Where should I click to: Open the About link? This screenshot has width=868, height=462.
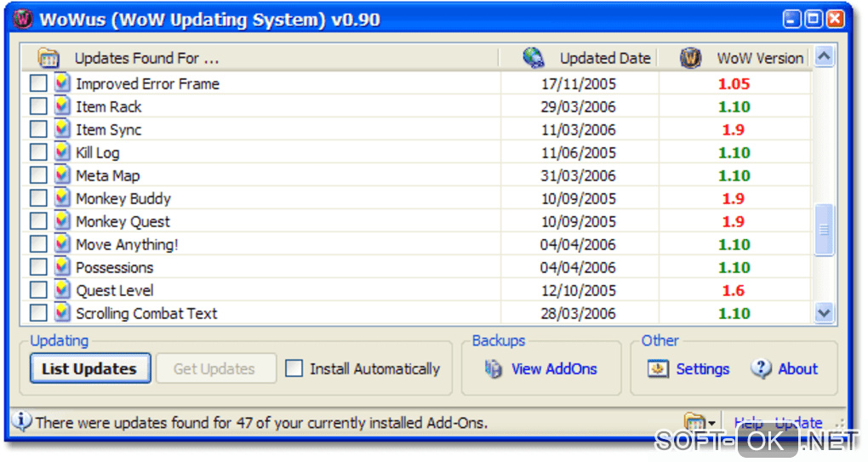point(797,368)
